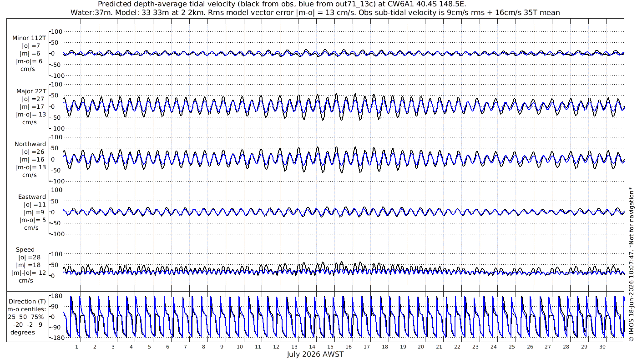
Task: Click the IMOS copyright notice on the right edge
Action: click(631, 264)
